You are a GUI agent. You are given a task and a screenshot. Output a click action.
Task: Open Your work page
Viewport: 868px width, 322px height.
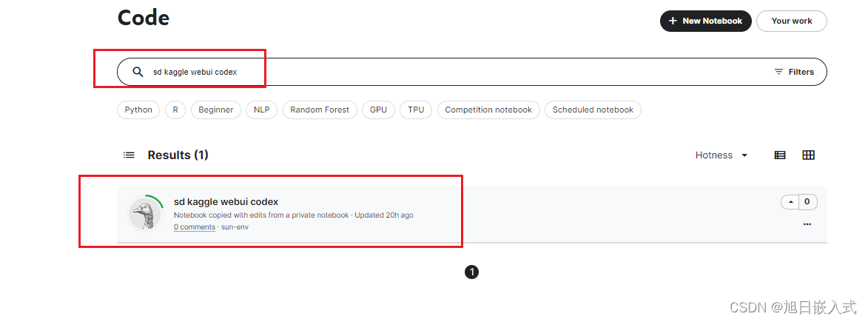(x=792, y=21)
